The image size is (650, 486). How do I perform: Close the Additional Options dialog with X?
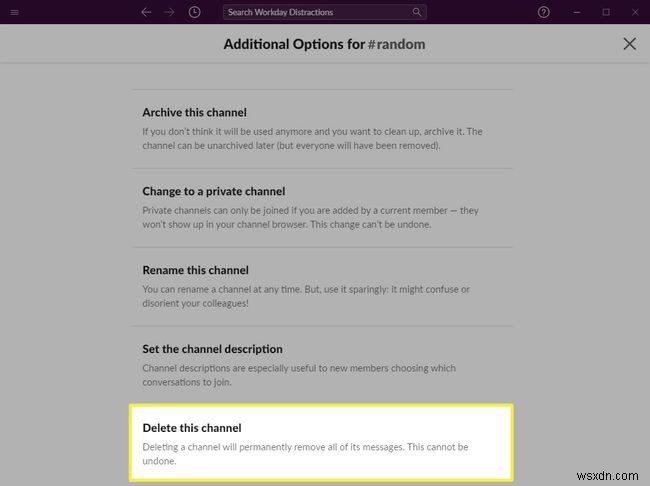click(629, 44)
